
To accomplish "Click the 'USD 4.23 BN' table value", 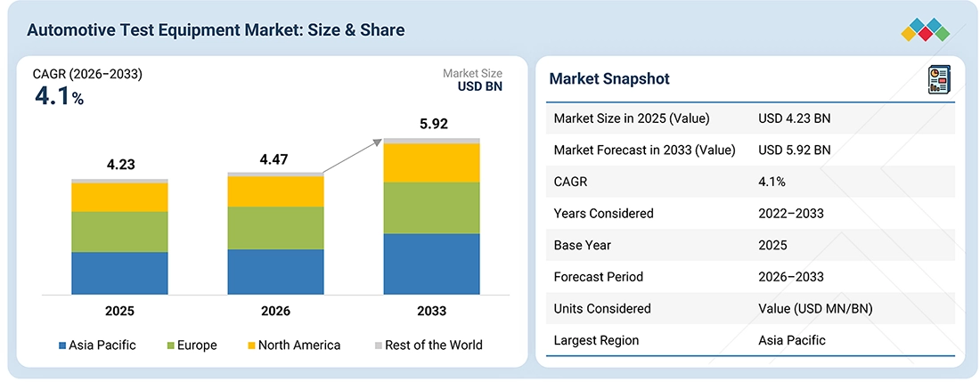I will 795,118.
